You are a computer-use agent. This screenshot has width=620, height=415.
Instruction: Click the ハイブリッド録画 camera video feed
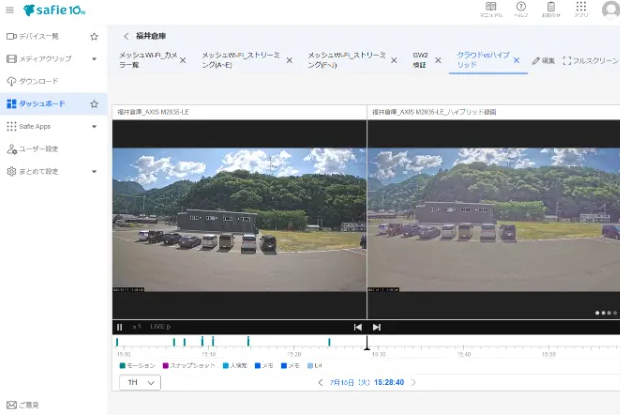click(494, 220)
